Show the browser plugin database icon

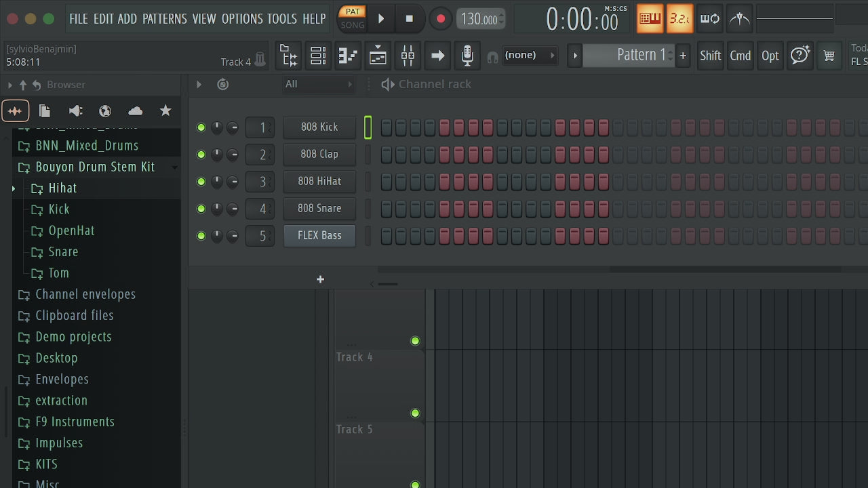pyautogui.click(x=75, y=110)
